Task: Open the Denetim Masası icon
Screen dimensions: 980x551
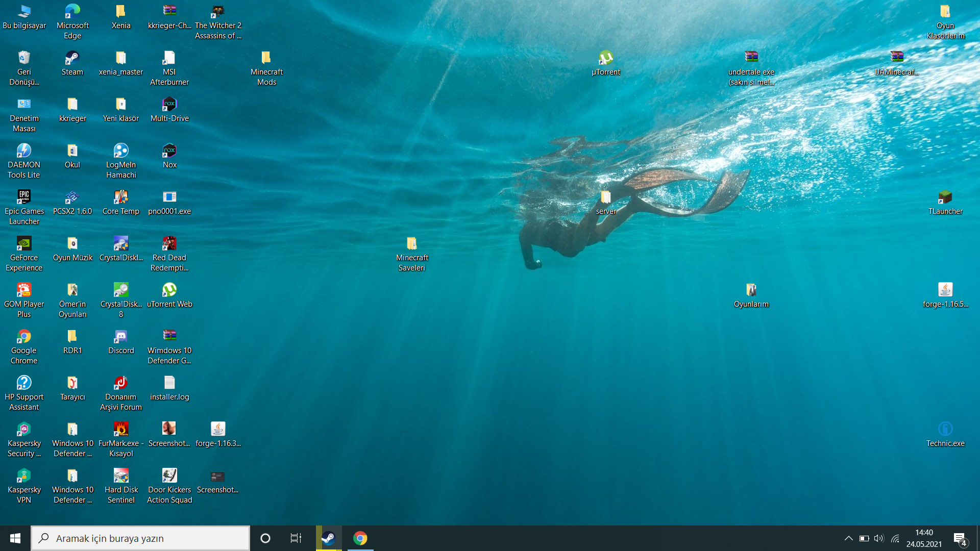Action: [x=24, y=114]
